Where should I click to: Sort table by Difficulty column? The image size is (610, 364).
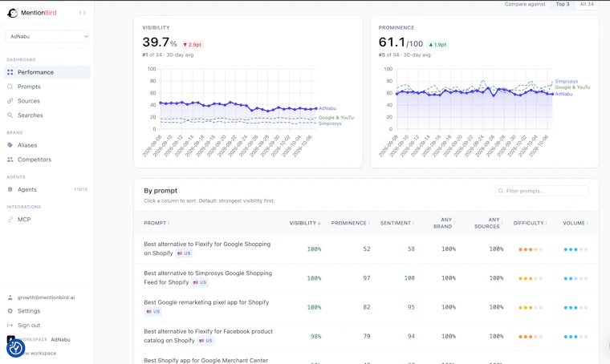531,223
